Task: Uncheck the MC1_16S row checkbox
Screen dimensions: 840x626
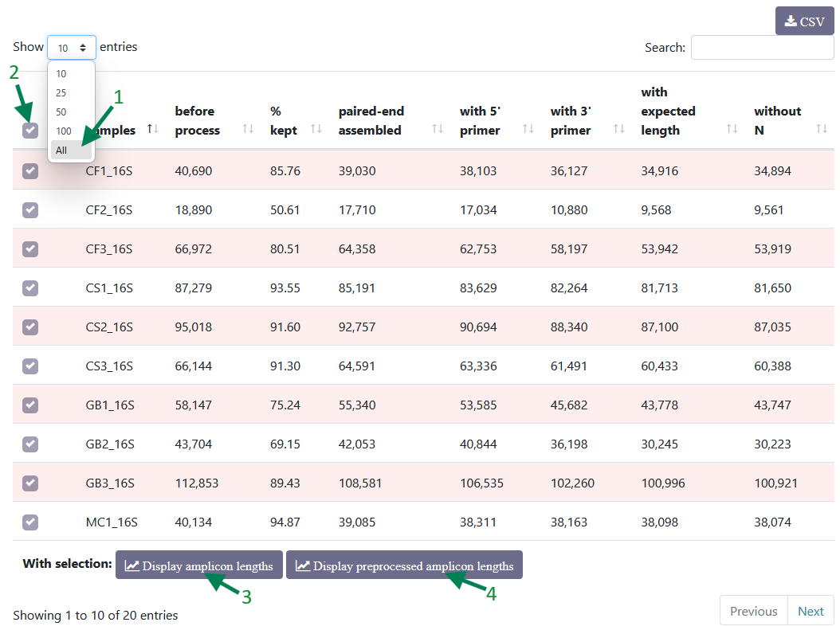Action: point(30,522)
